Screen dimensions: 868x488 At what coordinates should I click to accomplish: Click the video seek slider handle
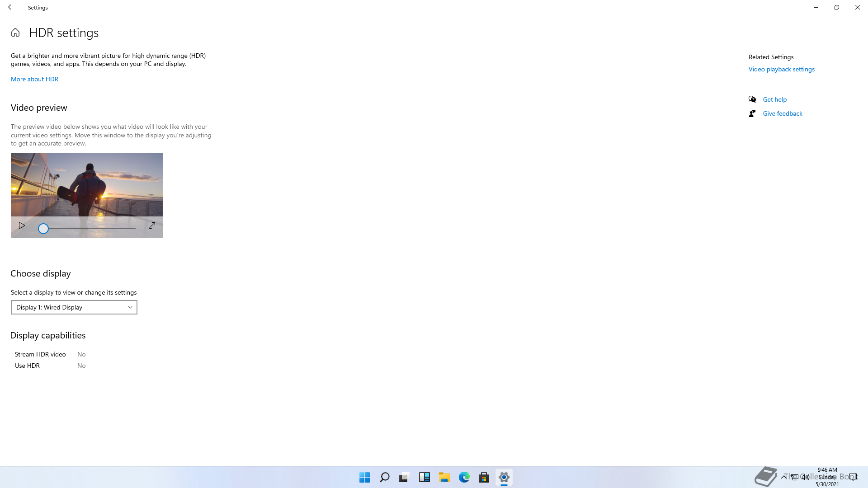pyautogui.click(x=43, y=229)
